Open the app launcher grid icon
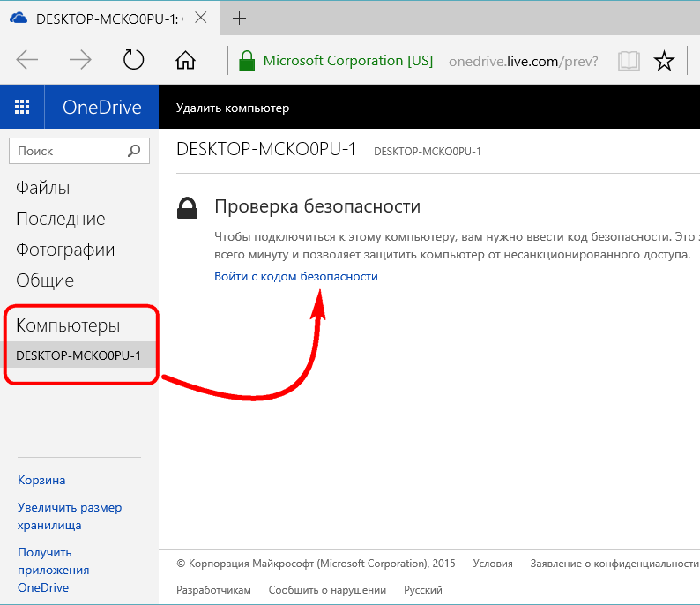Screen dimensions: 700x605 22,108
